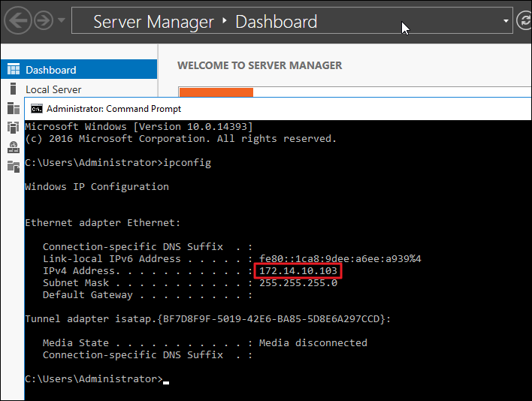
Task: Click the orange welcome tile
Action: [x=216, y=92]
